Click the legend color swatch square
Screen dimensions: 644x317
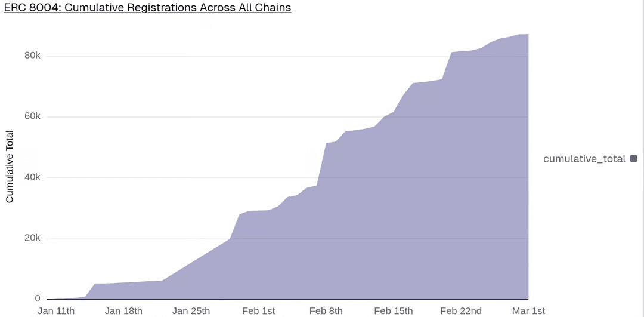pyautogui.click(x=633, y=158)
